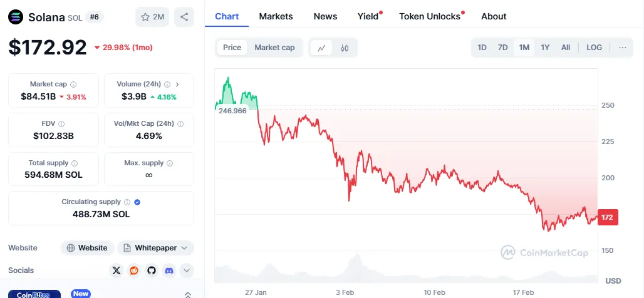This screenshot has height=298, width=644.
Task: Open the chart's more options menu
Action: (622, 48)
